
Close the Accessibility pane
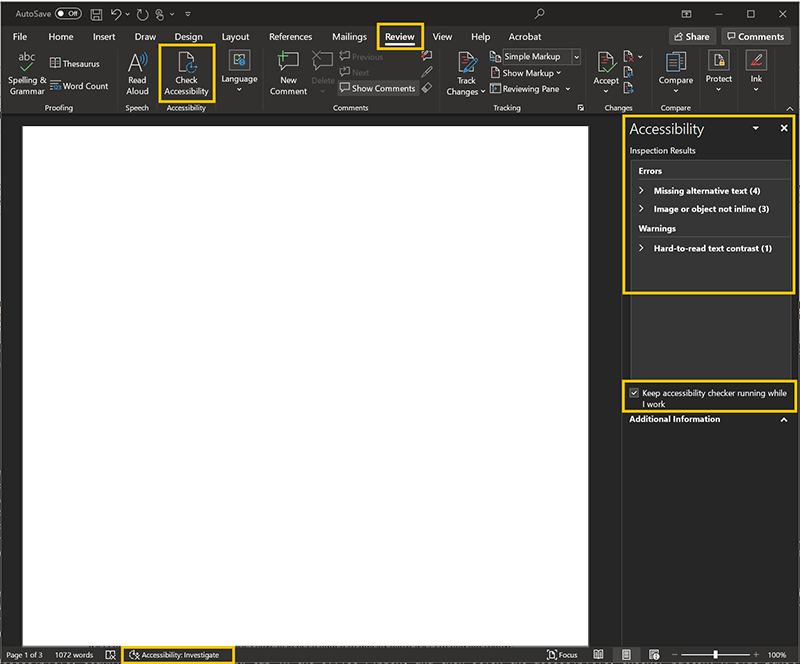coord(784,128)
